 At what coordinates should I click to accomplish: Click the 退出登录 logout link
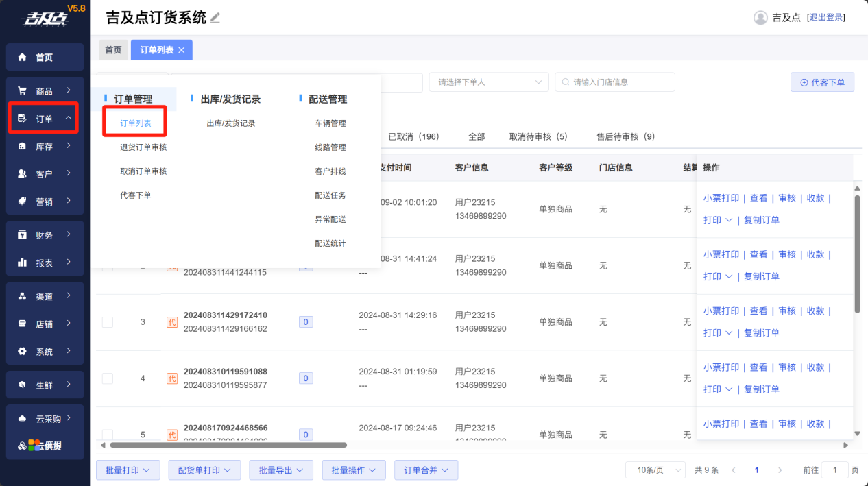pyautogui.click(x=826, y=18)
